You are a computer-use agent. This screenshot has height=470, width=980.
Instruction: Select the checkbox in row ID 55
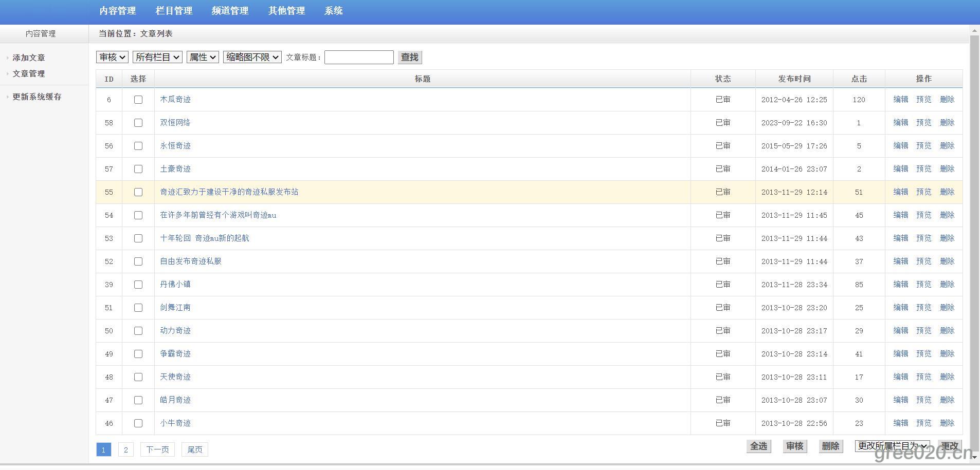pos(138,192)
